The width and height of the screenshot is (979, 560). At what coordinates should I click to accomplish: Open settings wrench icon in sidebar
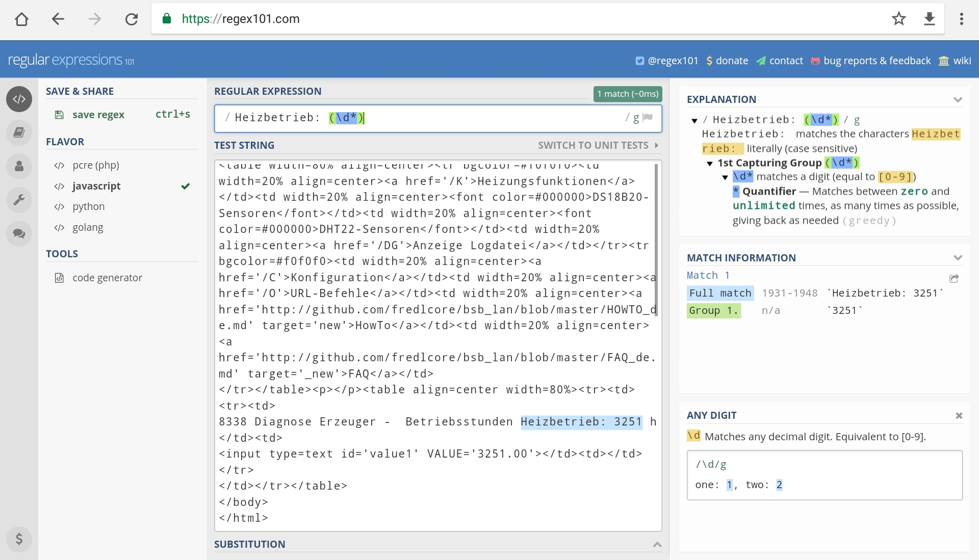19,200
